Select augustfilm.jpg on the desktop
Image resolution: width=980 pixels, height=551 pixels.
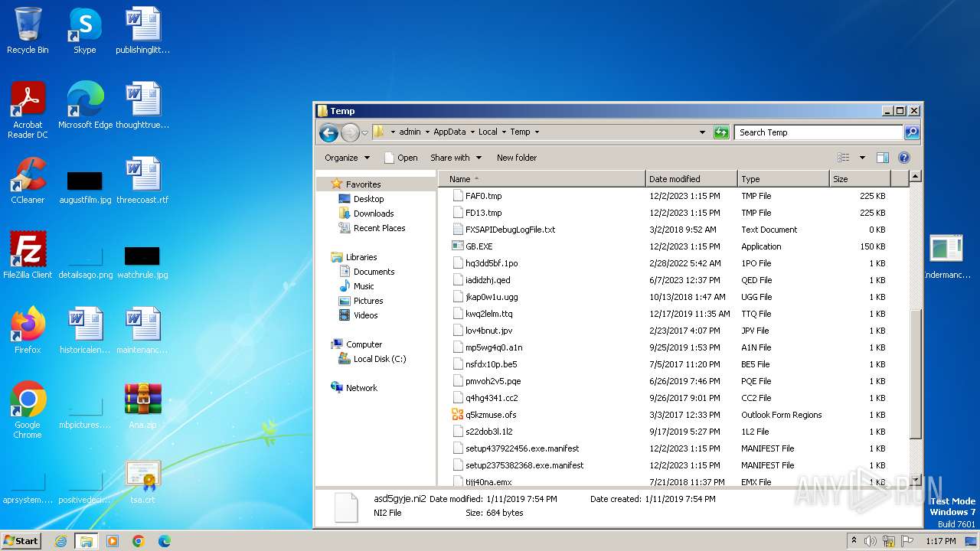tap(85, 188)
